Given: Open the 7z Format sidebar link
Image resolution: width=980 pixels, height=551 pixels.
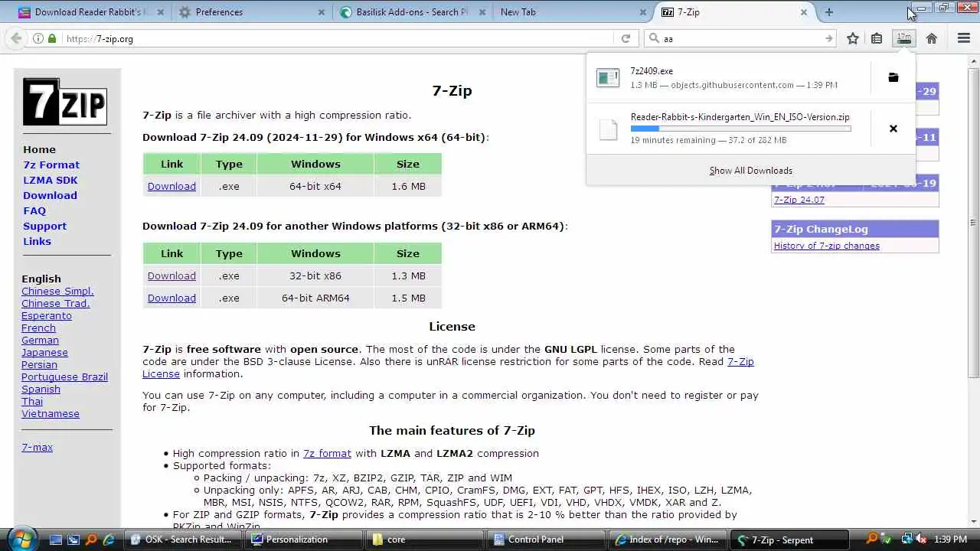Looking at the screenshot, I should click(51, 165).
